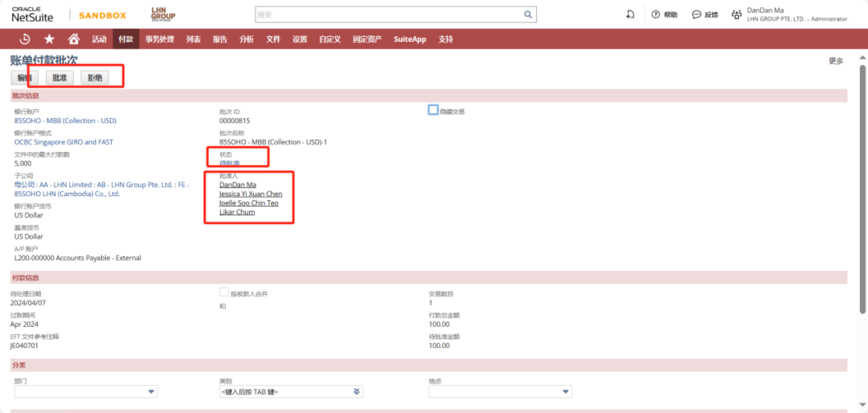The image size is (868, 413).
Task: Click the 批准 approve button
Action: coord(59,78)
